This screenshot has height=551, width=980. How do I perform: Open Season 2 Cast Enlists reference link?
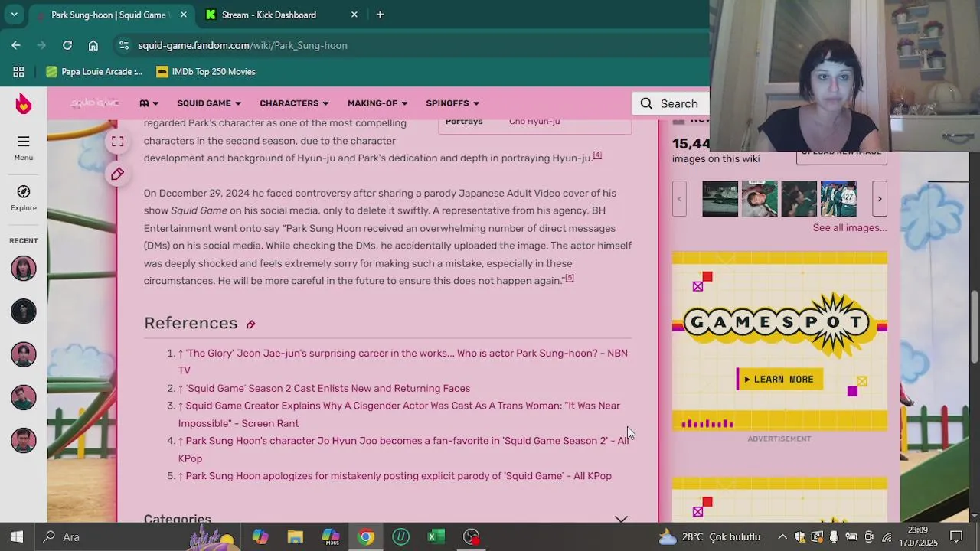pyautogui.click(x=328, y=388)
